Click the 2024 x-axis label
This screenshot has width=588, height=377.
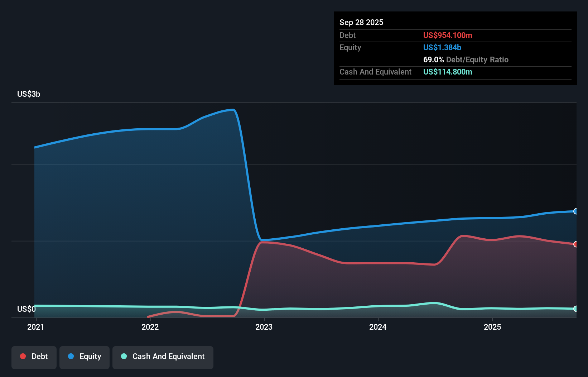[x=378, y=327]
